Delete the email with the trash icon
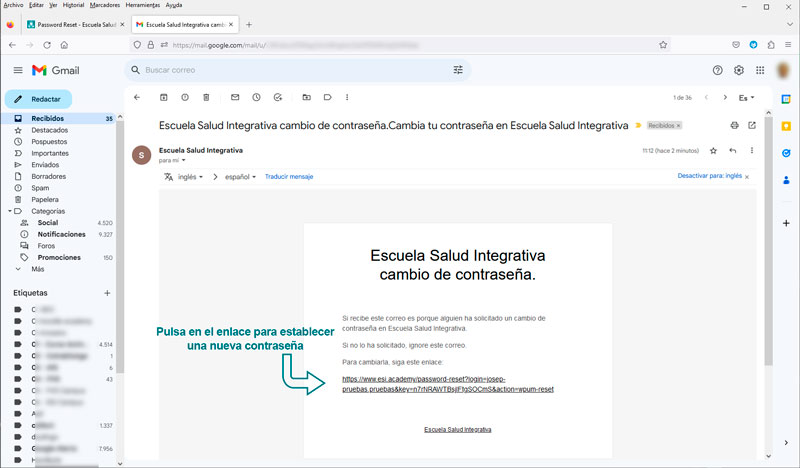This screenshot has height=468, width=800. tap(206, 97)
